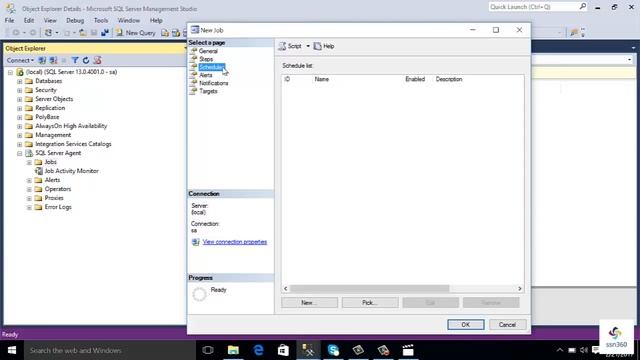Click the Connect Object Explorer icon
Viewport: 640px width, 360px height.
42,60
